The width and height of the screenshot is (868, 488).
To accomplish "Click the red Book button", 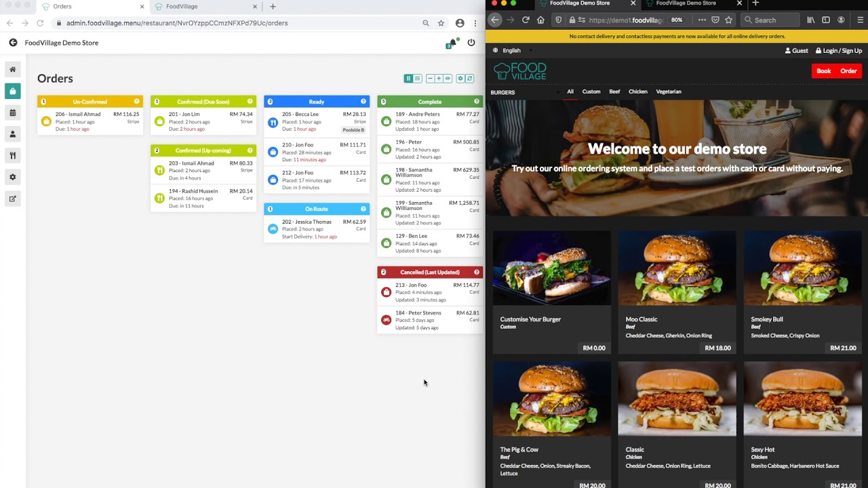I will click(823, 71).
